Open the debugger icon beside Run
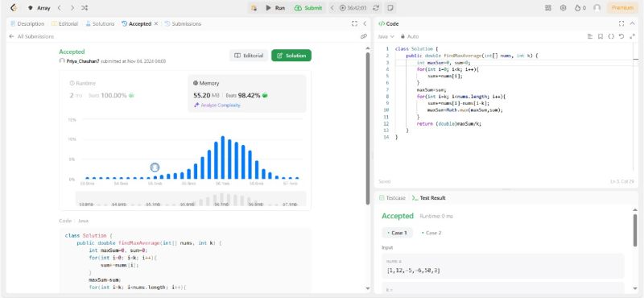Viewport: 644px width, 298px height. pyautogui.click(x=254, y=8)
